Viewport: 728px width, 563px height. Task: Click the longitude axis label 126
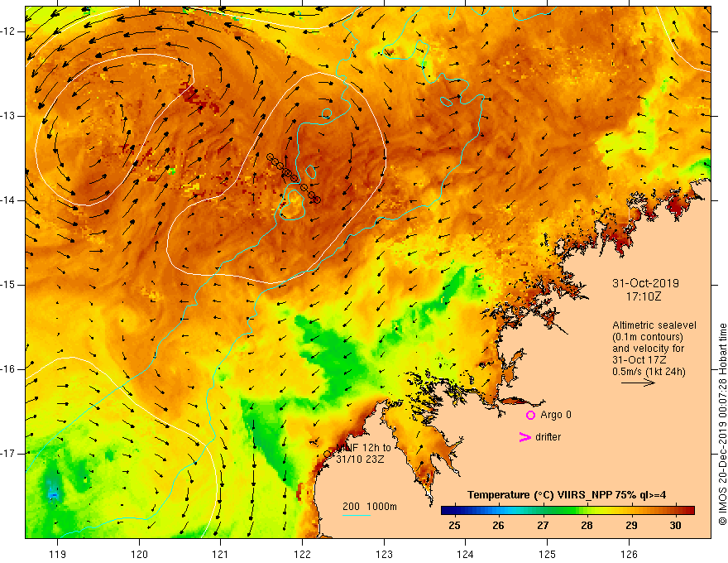[x=629, y=554]
